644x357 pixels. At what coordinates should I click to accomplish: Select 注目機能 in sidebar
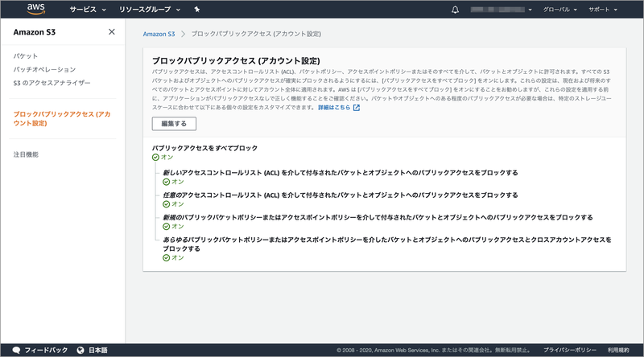(26, 154)
